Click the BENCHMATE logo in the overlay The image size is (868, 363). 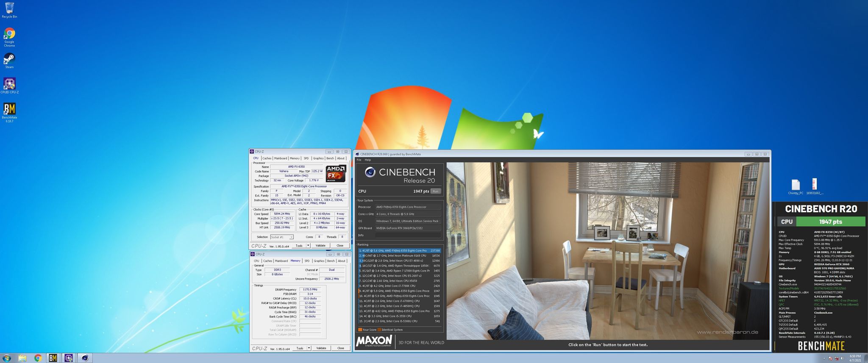pyautogui.click(x=821, y=346)
